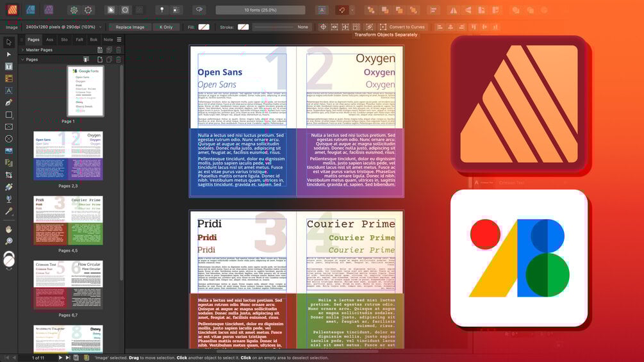Click the Stroke color swatch
This screenshot has width=644, height=362.
pos(243,27)
